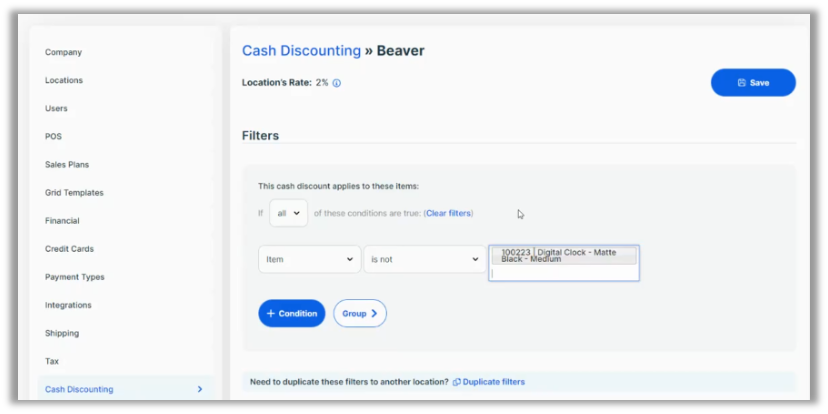Navigate to Sales Plans
Image resolution: width=828 pixels, height=414 pixels.
(x=67, y=164)
